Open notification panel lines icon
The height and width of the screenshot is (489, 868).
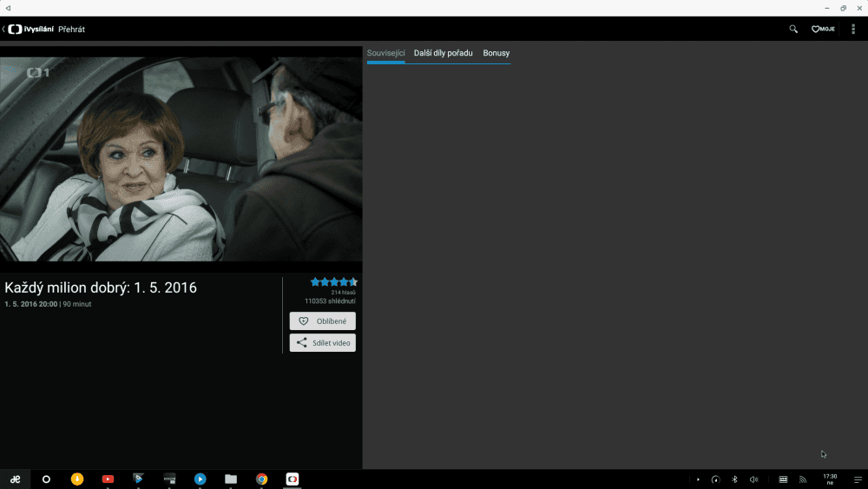(858, 479)
